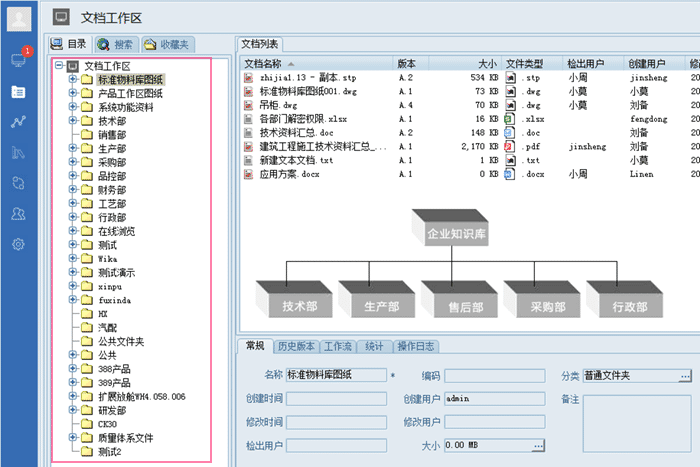
Task: Collapse the 文档工作区 root node
Action: pyautogui.click(x=60, y=66)
